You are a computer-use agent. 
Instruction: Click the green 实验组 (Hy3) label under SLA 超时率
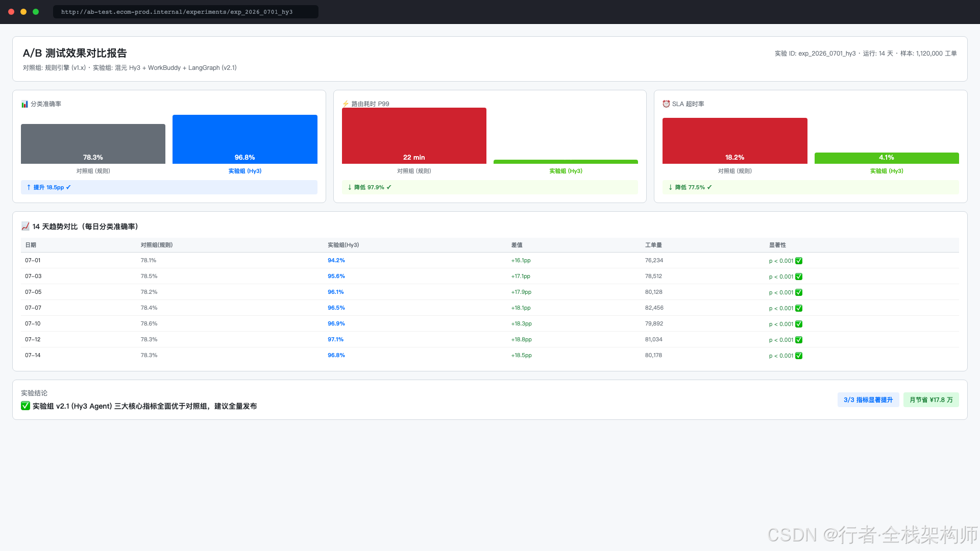pyautogui.click(x=887, y=171)
